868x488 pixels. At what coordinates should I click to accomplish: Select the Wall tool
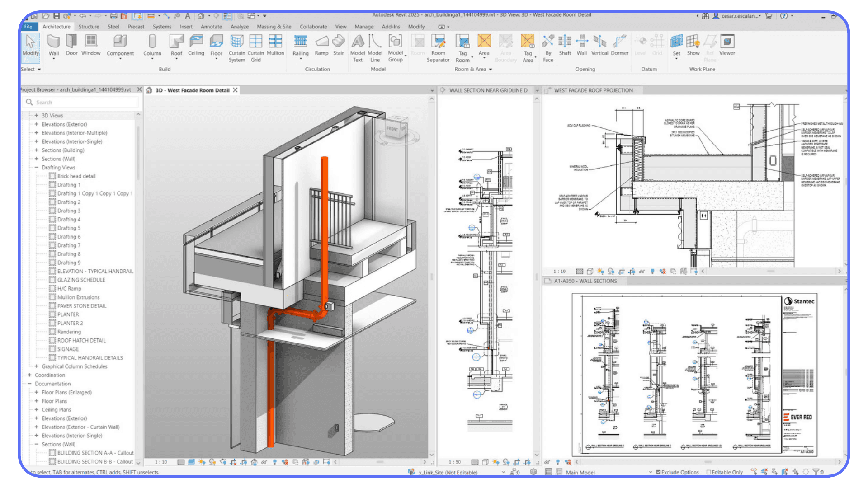54,45
